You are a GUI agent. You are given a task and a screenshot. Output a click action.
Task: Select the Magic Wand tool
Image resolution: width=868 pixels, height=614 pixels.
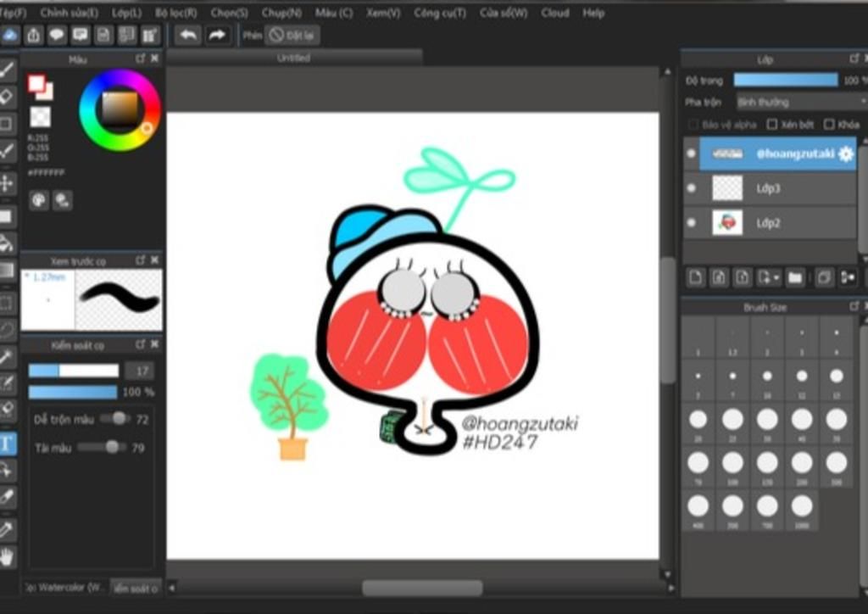click(x=7, y=357)
